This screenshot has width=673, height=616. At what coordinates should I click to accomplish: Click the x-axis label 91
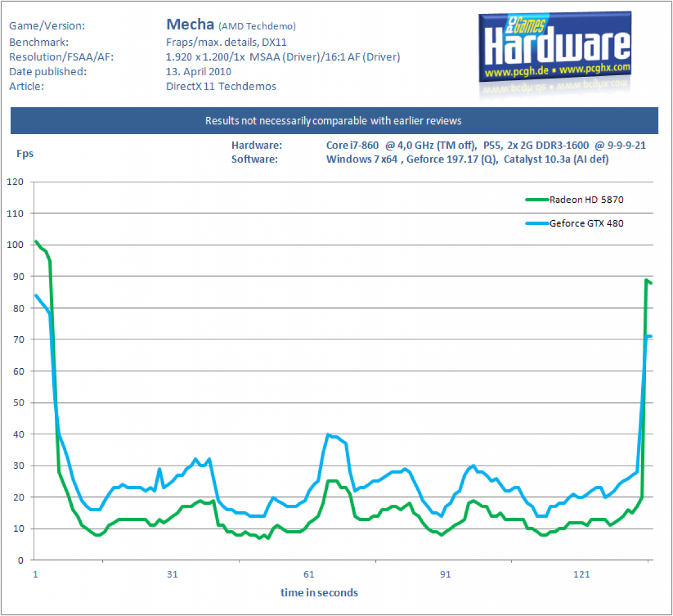[445, 574]
